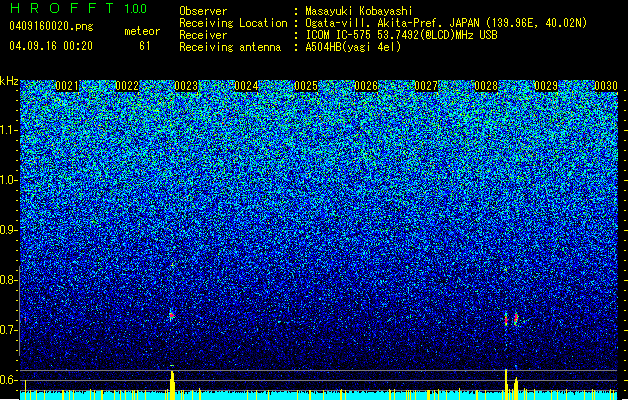The height and width of the screenshot is (400, 629).
Task: Select the filename 0409160020.png
Action: pyautogui.click(x=51, y=26)
